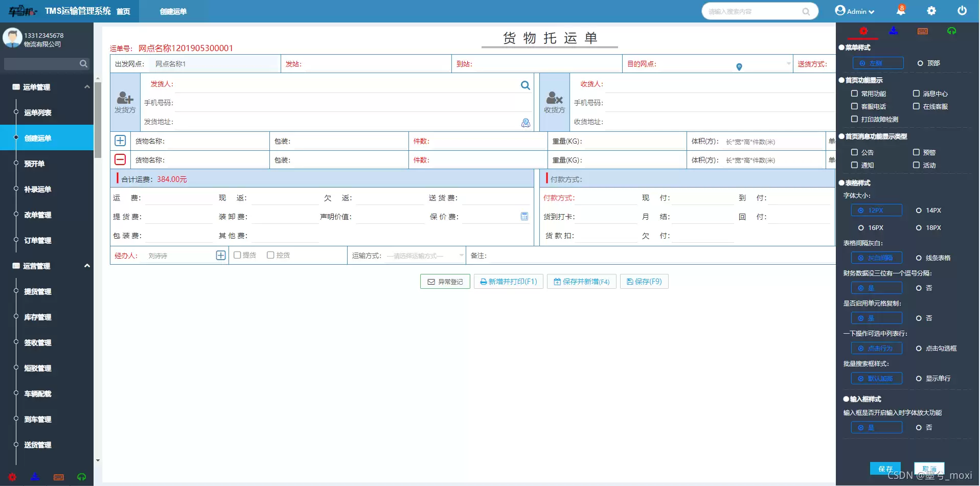Switch to the blue download settings tab

click(x=893, y=31)
